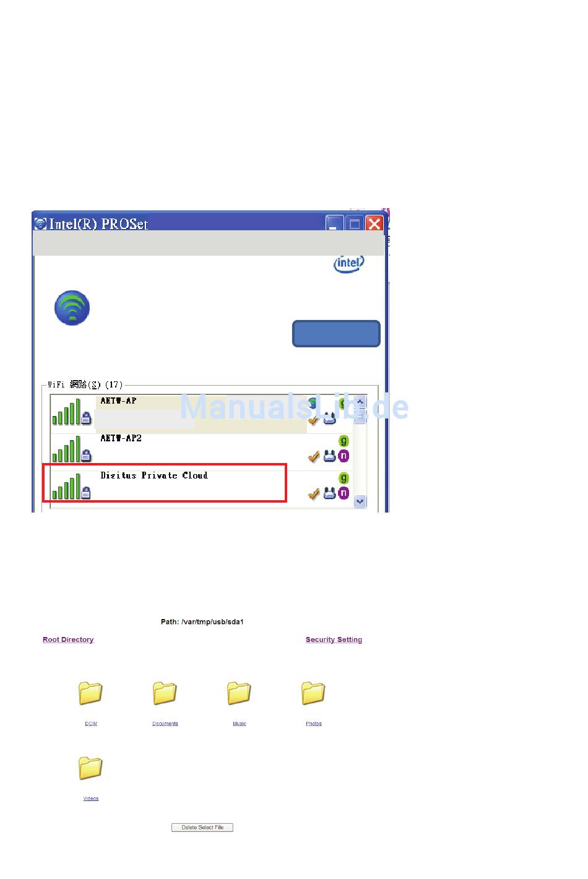Click the Videos folder name link

point(91,799)
